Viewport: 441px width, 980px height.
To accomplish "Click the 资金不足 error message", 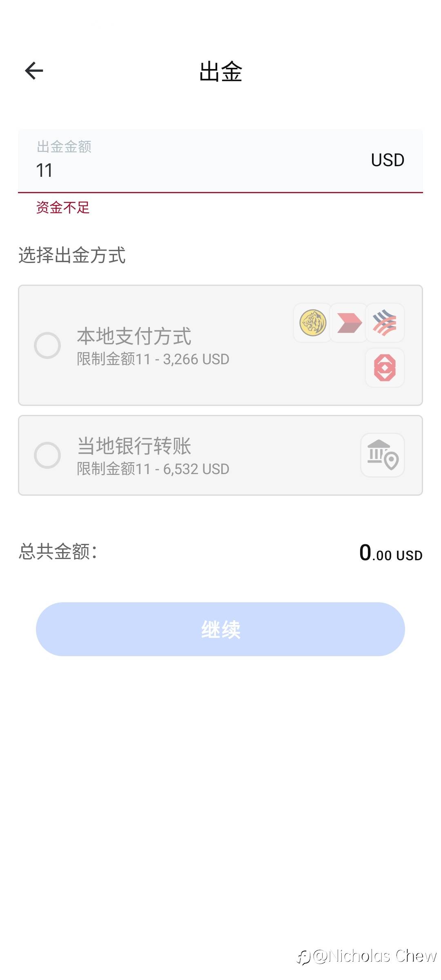I will click(x=63, y=207).
